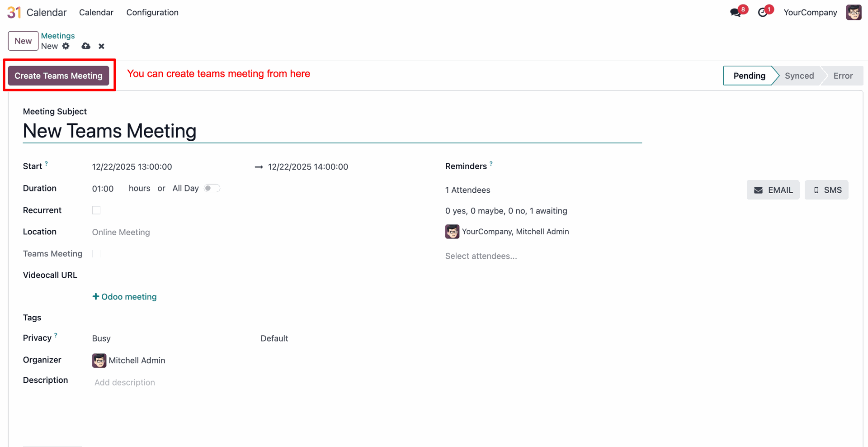Image resolution: width=868 pixels, height=447 pixels.
Task: Click Mitchell Admin organizer avatar
Action: (x=99, y=361)
